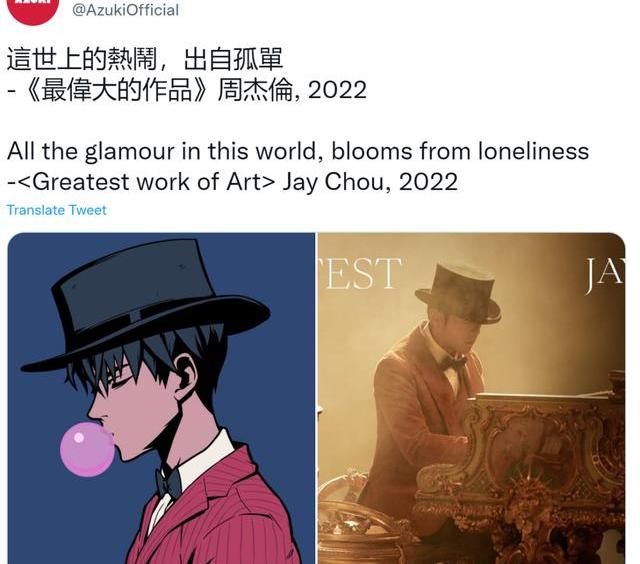Image resolution: width=640 pixels, height=564 pixels.
Task: Click the "JA" lettering on the photo
Action: [x=605, y=274]
